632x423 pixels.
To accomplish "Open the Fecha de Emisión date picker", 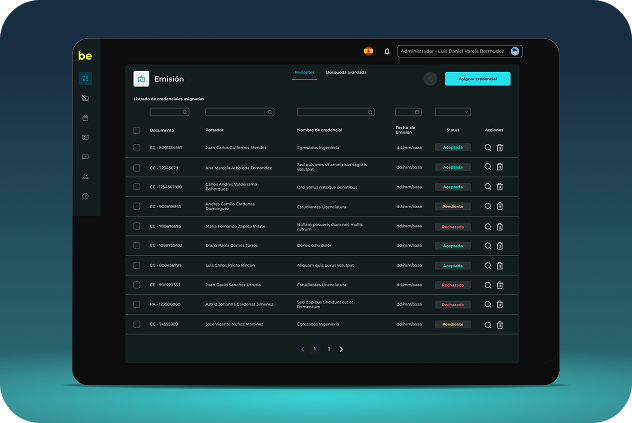I will [408, 112].
